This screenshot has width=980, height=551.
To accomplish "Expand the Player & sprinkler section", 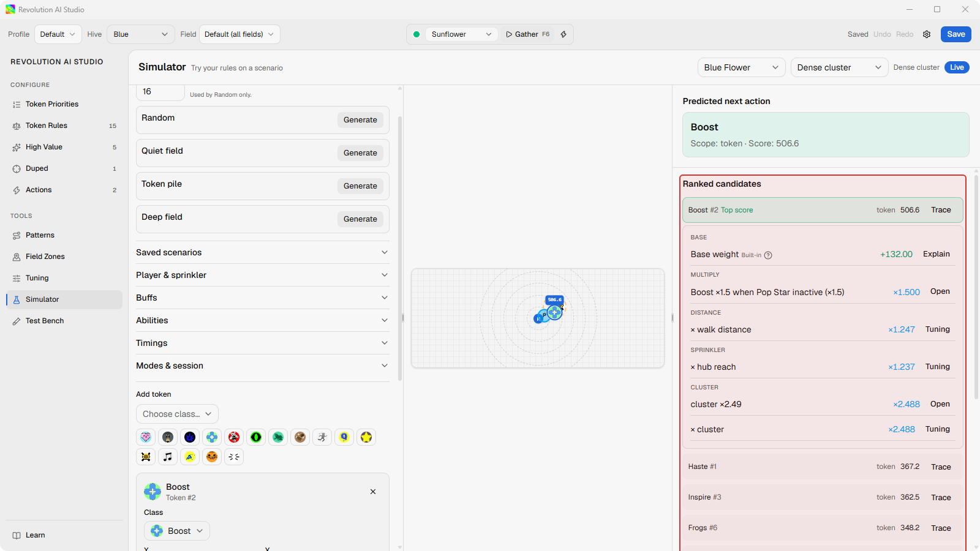I will (262, 275).
